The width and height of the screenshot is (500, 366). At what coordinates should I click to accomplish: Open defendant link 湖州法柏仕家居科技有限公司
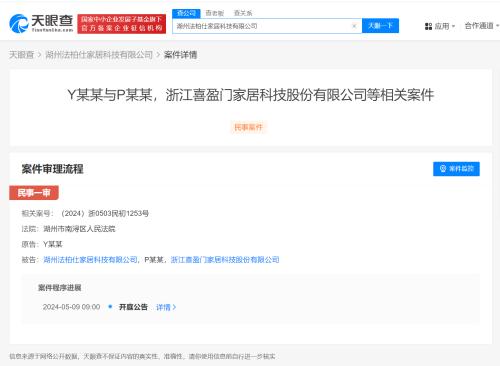point(90,259)
